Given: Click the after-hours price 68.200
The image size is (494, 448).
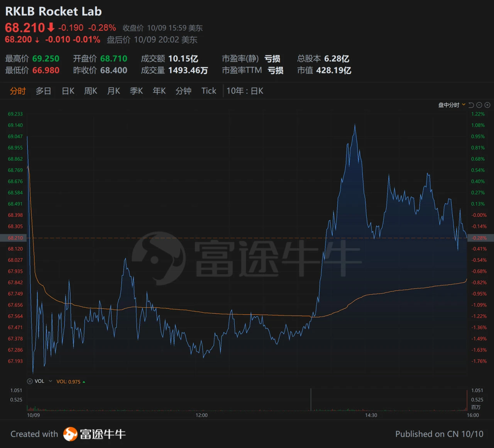Looking at the screenshot, I should (19, 39).
